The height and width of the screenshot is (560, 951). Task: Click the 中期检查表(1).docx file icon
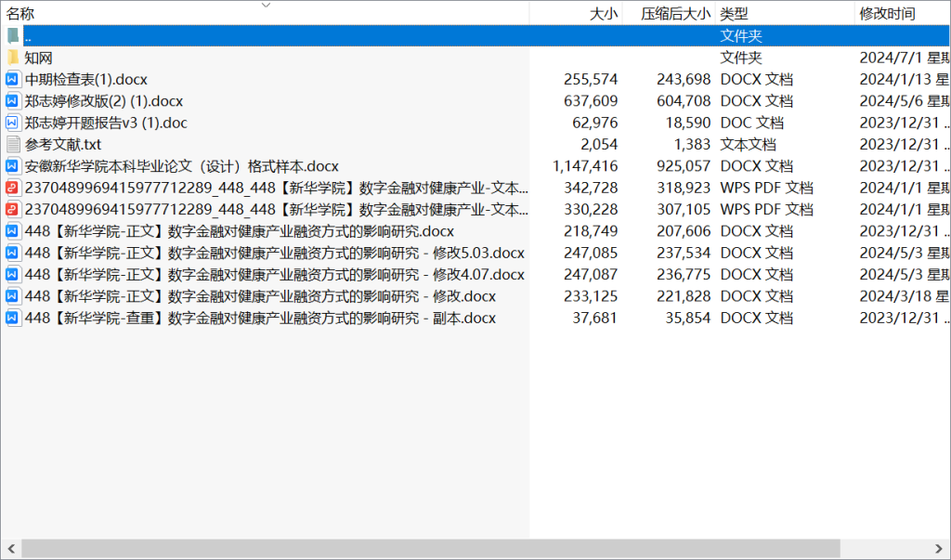pos(13,80)
